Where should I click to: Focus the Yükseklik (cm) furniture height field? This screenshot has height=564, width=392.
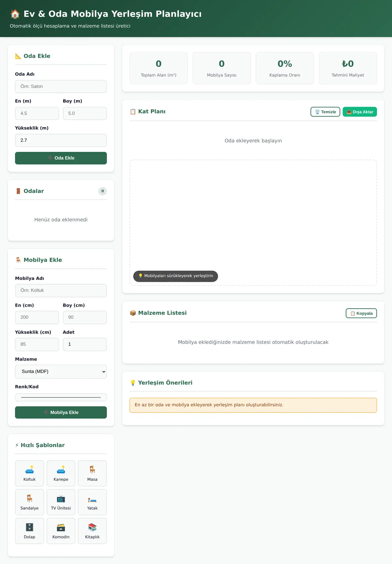tap(37, 344)
